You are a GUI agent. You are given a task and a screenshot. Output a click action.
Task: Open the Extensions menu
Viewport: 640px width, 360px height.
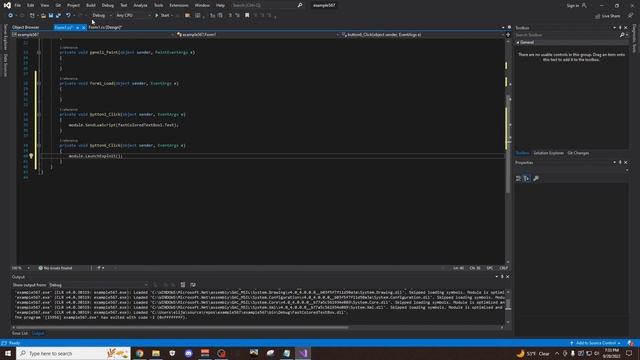pyautogui.click(x=179, y=5)
